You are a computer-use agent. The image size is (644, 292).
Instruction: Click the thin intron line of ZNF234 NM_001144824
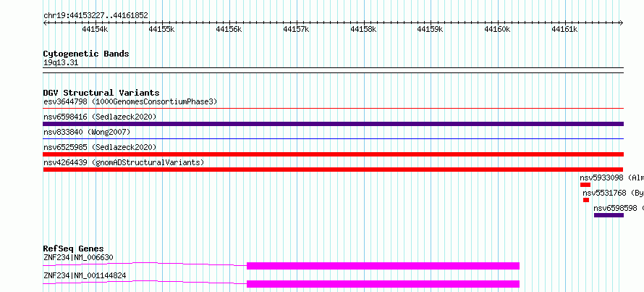145,282
